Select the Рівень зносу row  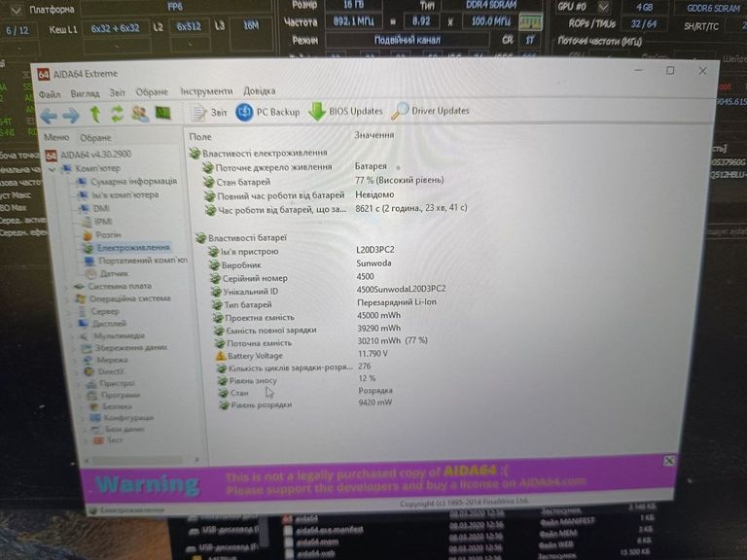coord(298,379)
